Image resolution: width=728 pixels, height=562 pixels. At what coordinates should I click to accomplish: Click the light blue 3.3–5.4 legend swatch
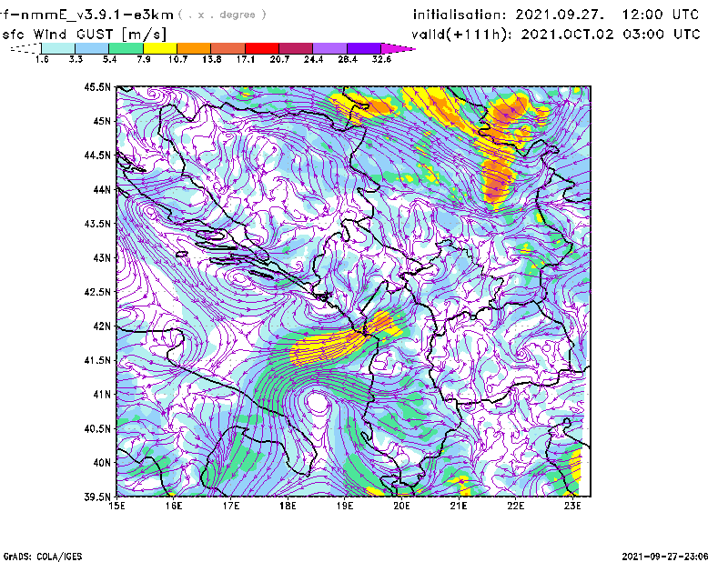click(92, 48)
